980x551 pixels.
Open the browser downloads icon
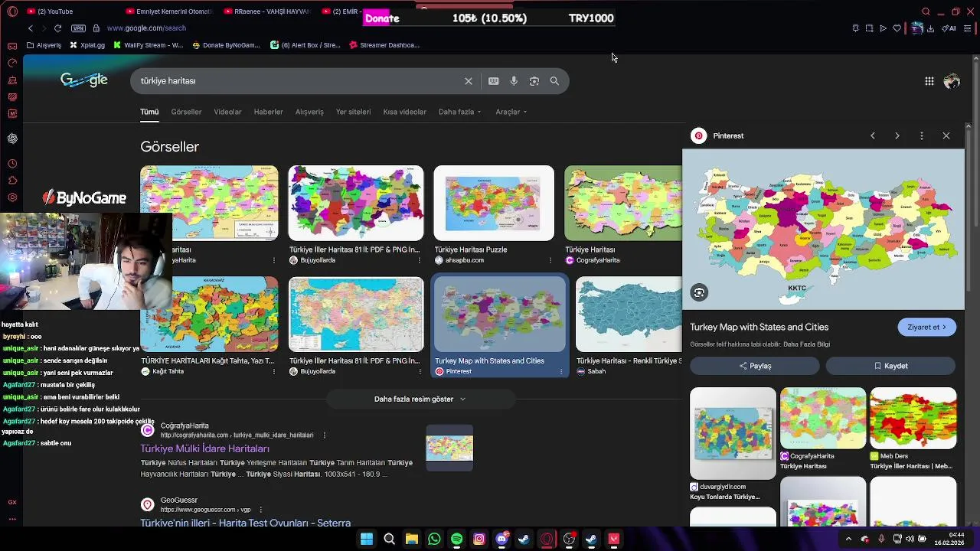(x=930, y=28)
